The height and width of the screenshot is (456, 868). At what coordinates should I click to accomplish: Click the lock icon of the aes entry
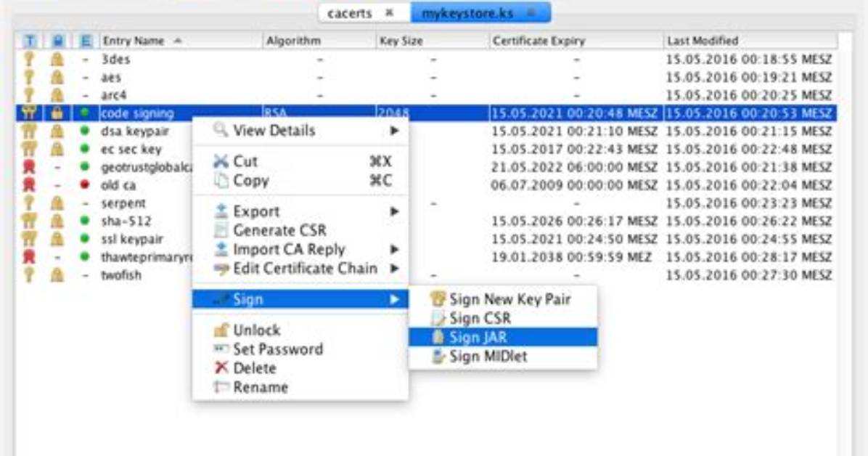(57, 77)
